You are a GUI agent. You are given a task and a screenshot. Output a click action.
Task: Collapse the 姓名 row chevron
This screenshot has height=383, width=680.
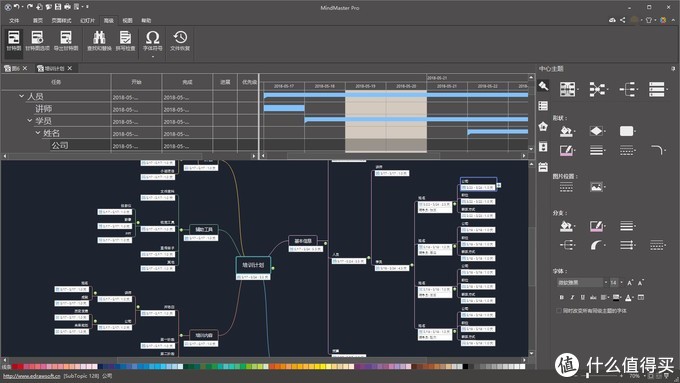pos(38,133)
